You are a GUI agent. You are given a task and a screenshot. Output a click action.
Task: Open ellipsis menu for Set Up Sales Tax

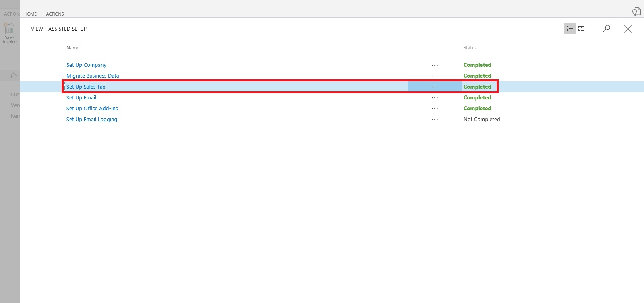[x=435, y=87]
